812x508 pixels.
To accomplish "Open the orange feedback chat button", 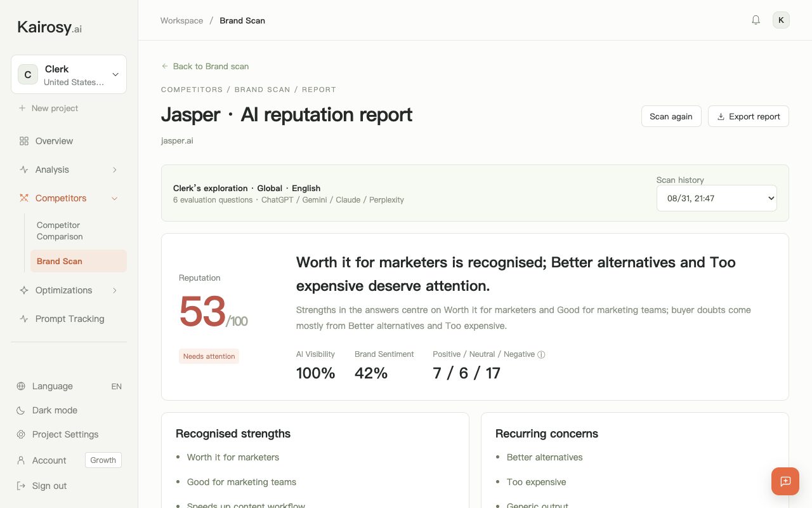I will [785, 481].
